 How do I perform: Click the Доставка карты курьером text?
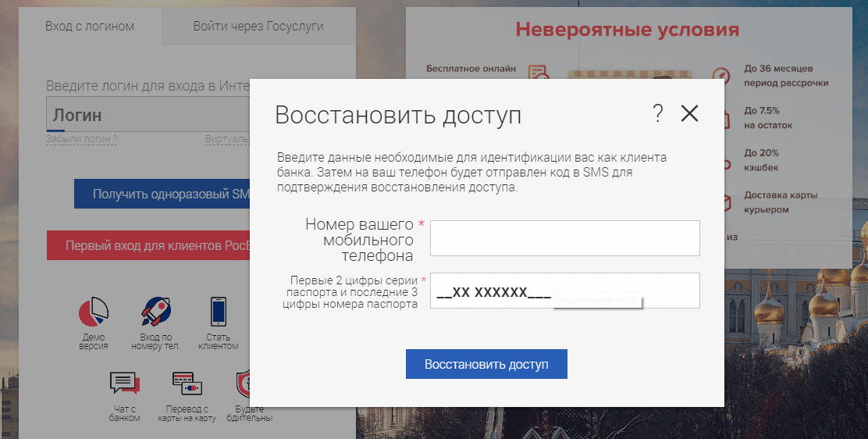(781, 202)
